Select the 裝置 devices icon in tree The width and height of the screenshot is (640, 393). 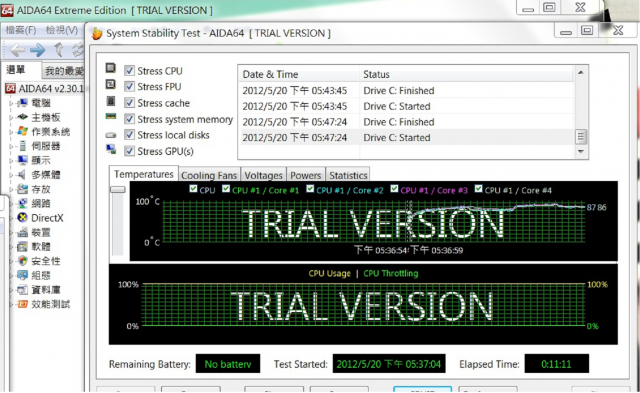pyautogui.click(x=22, y=232)
